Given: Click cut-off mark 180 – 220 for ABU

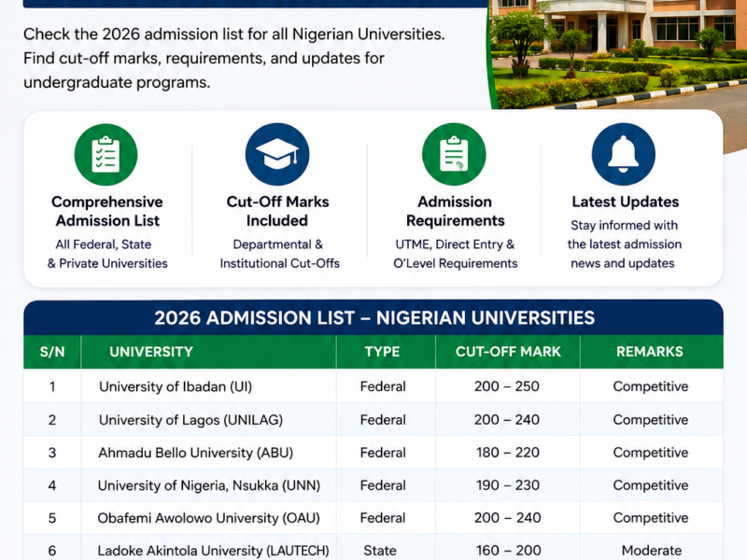Looking at the screenshot, I should 508,453.
